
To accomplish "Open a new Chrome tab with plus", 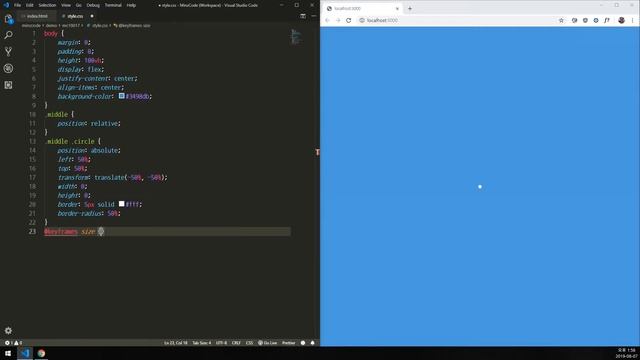I will point(410,9).
